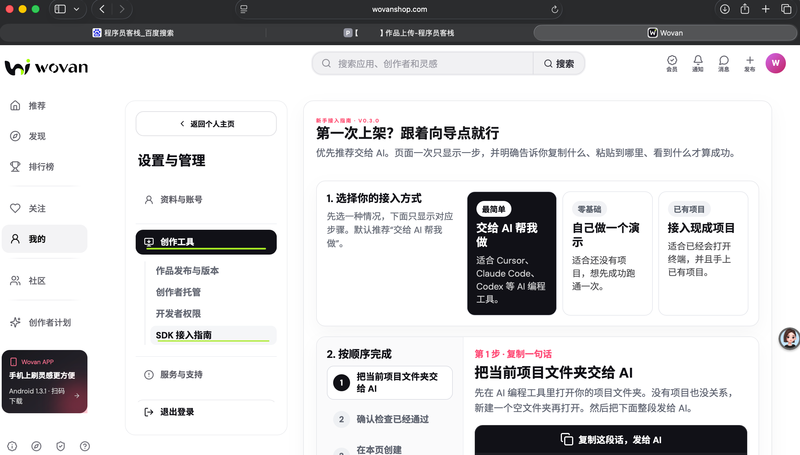800x455 pixels.
Task: Select step 2 确认检查已经通过
Action: (x=390, y=419)
